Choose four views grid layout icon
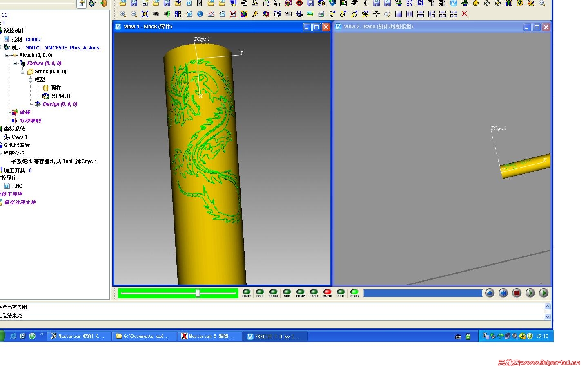Screen dimensions: 588x368 (x=454, y=14)
